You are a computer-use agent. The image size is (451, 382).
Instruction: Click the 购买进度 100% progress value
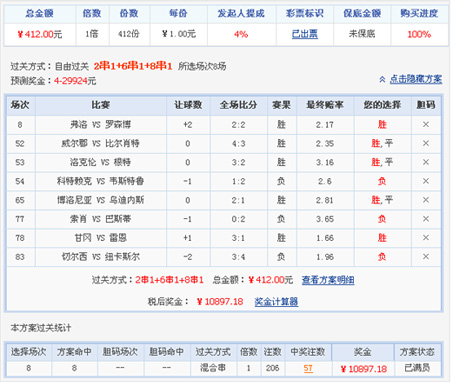pos(419,34)
